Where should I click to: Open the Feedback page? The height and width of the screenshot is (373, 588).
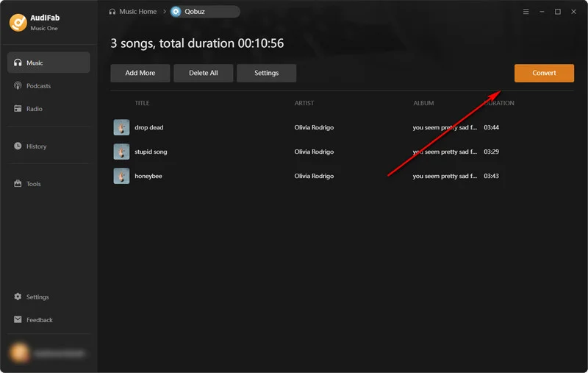[49, 320]
